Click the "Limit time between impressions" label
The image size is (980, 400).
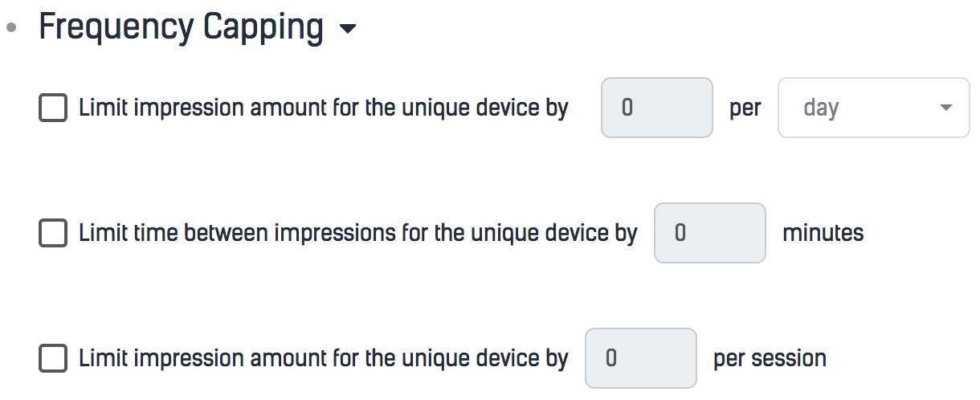point(357,234)
